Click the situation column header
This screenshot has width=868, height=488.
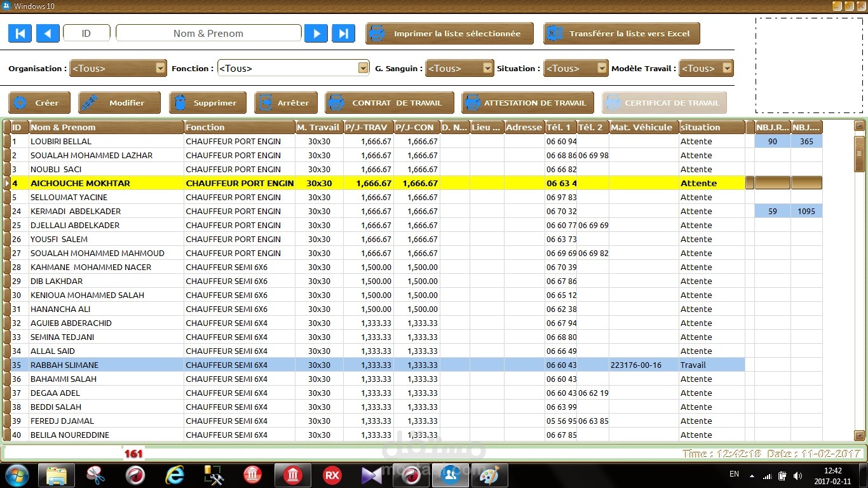click(712, 127)
